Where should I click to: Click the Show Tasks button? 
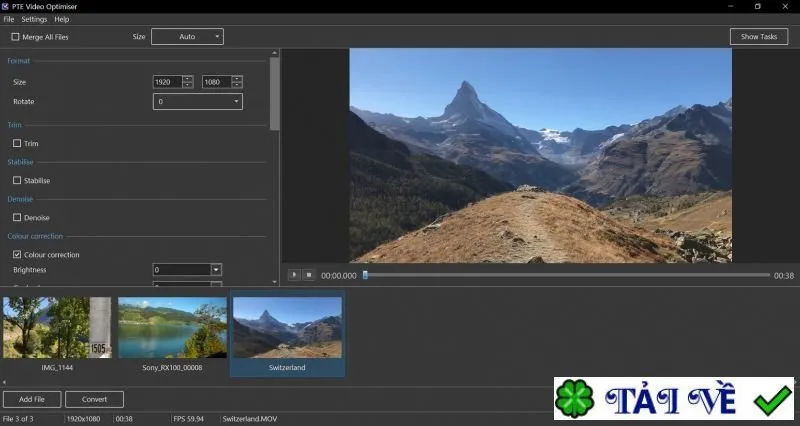[759, 37]
